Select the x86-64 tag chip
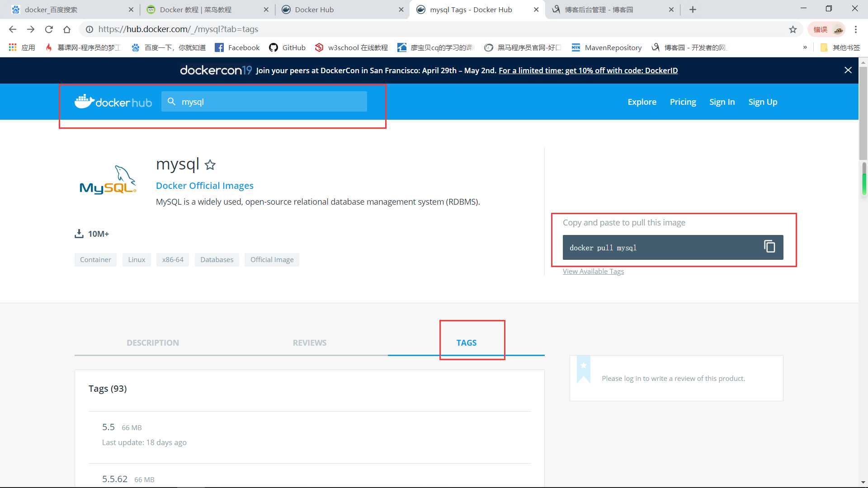Image resolution: width=868 pixels, height=488 pixels. [173, 260]
